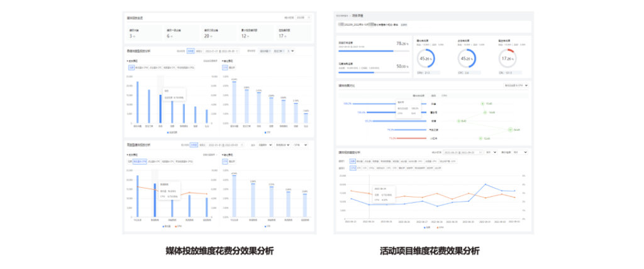Viewport: 644px width, 269px height.
Task: Click the green circle node beside 26.45 value
Action: coord(509,129)
